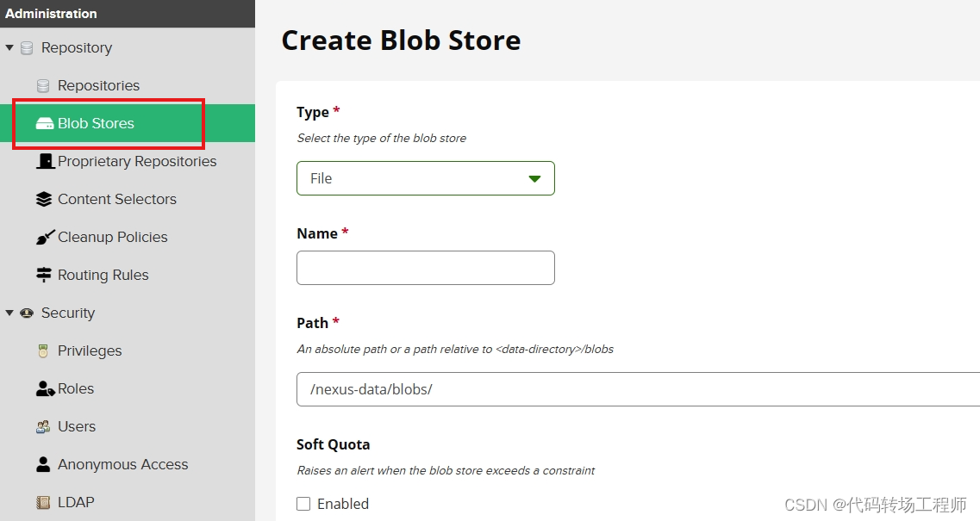Click the Blob Stores icon in sidebar

pyautogui.click(x=44, y=122)
